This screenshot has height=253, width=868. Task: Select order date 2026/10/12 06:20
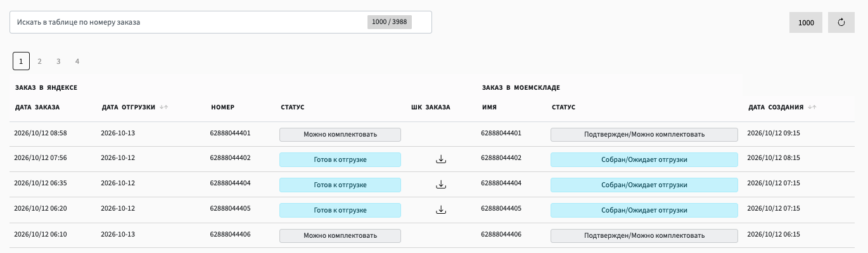coord(41,209)
